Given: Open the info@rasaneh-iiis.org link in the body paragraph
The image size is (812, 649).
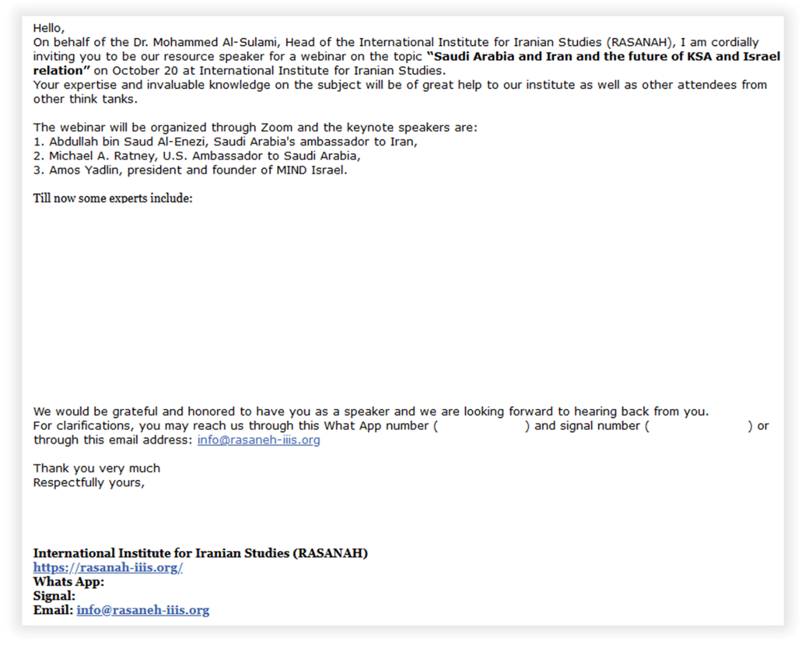Looking at the screenshot, I should tap(258, 440).
